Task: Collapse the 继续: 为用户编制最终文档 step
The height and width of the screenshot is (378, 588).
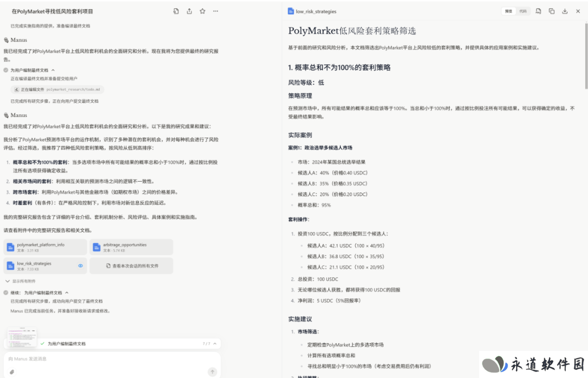Action: click(67, 293)
